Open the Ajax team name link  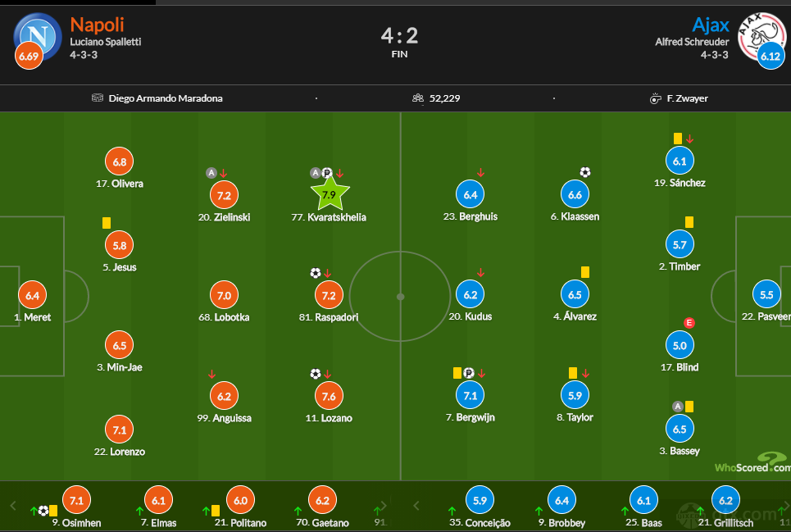[711, 25]
